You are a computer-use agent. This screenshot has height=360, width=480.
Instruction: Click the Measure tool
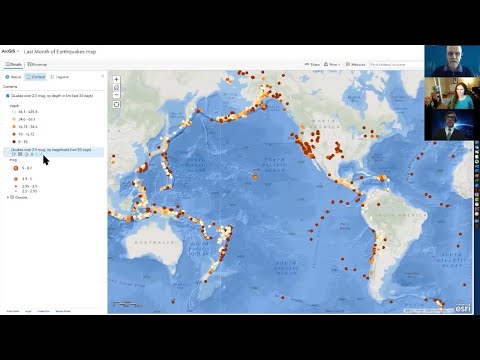pyautogui.click(x=355, y=64)
